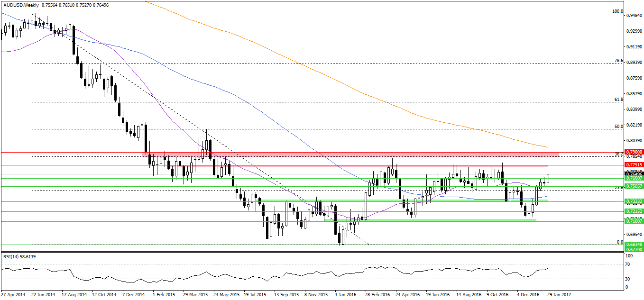
Task: Select the red 0.77515 price label
Action: pyautogui.click(x=634, y=165)
